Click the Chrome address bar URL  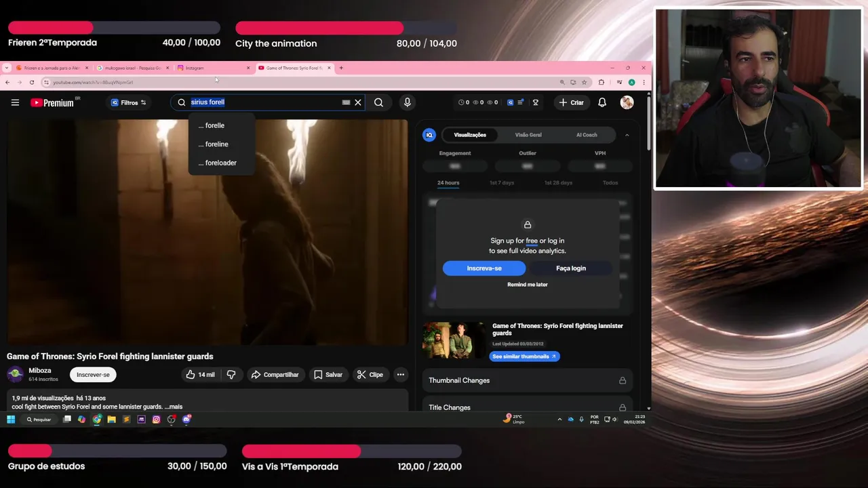tap(94, 82)
